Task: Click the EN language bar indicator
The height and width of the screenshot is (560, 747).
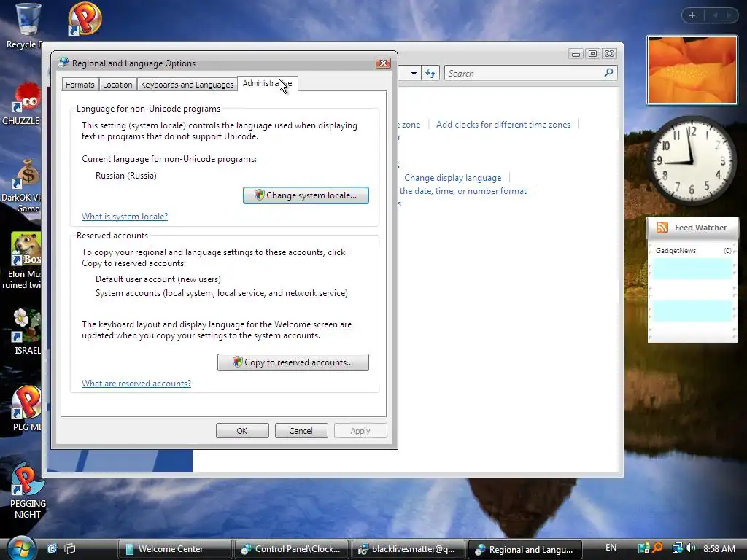Action: [x=611, y=548]
